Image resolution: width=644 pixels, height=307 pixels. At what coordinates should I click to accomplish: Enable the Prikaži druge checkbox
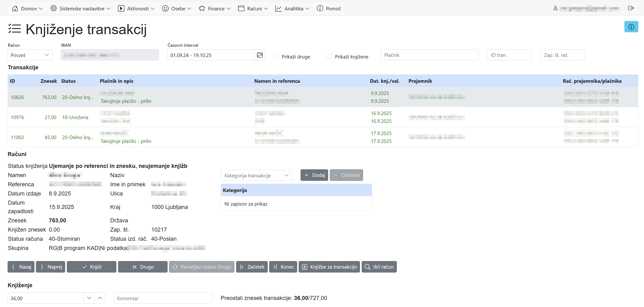click(276, 56)
